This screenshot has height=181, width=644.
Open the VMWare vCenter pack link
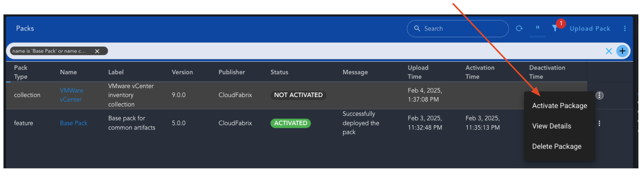[71, 95]
